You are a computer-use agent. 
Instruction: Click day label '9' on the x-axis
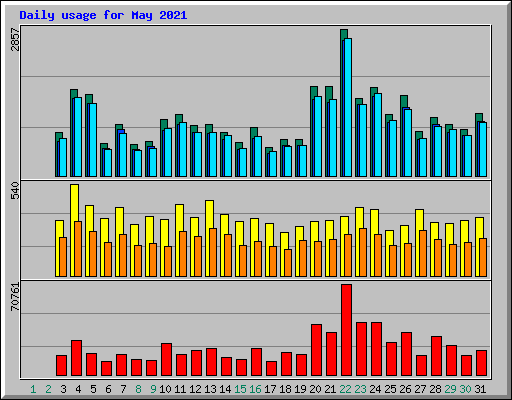[x=153, y=389]
